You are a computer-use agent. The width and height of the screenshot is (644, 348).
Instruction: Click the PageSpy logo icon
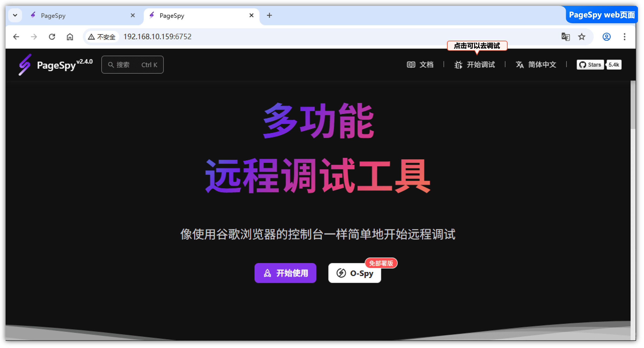[25, 65]
